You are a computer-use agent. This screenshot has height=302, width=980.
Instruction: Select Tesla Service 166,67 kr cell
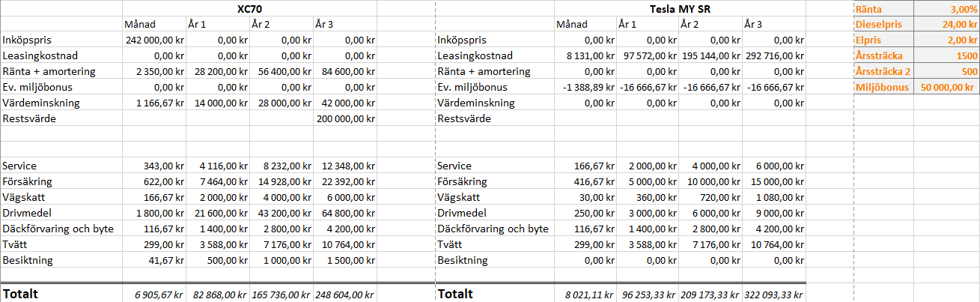pyautogui.click(x=585, y=166)
